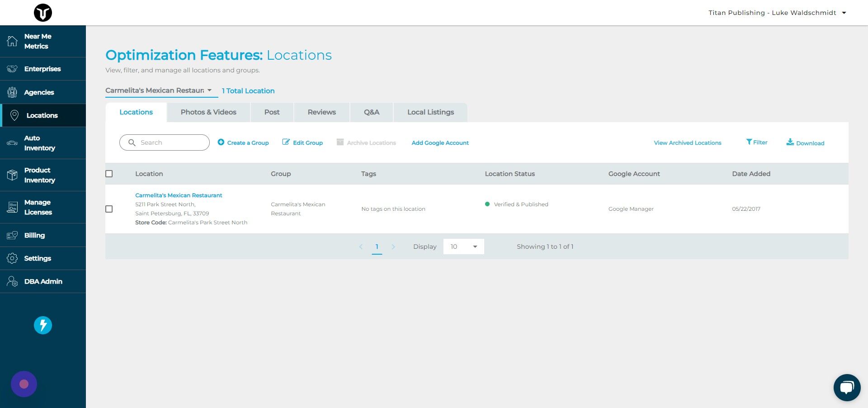Click the funnel Filter icon
Image resolution: width=868 pixels, height=408 pixels.
pyautogui.click(x=749, y=142)
